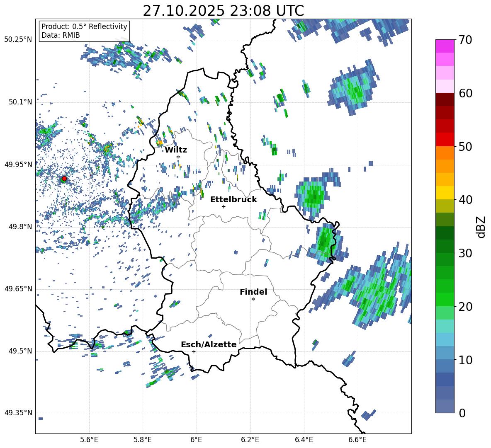Click the 60 value on the colorbar
The image size is (491, 448).
point(465,93)
